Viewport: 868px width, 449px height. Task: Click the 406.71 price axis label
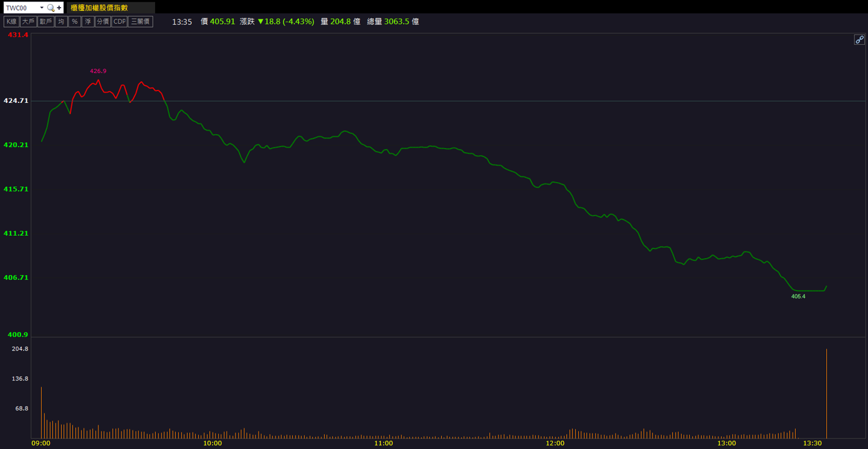(16, 278)
